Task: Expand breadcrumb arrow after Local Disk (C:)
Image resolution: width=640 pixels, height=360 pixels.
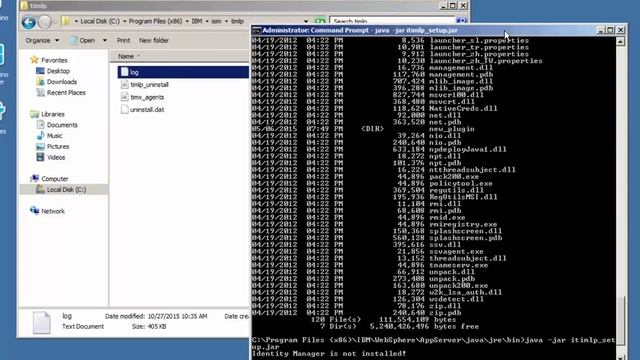Action: point(124,21)
